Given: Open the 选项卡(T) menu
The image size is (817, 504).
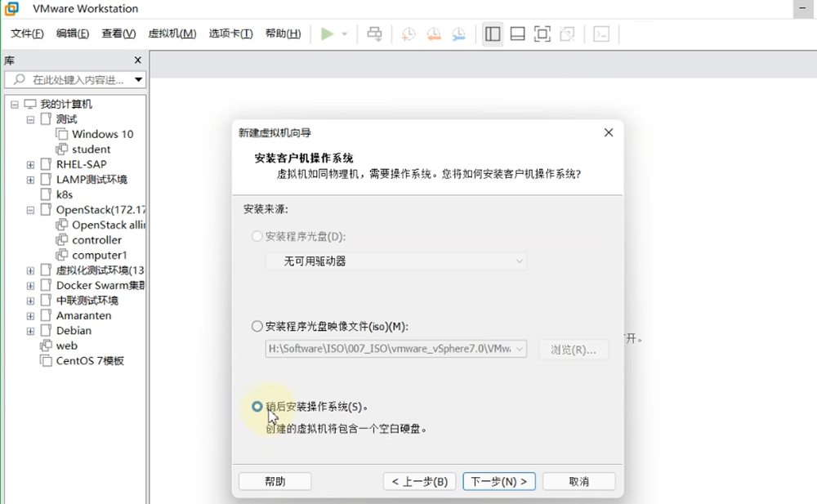Looking at the screenshot, I should coord(231,33).
